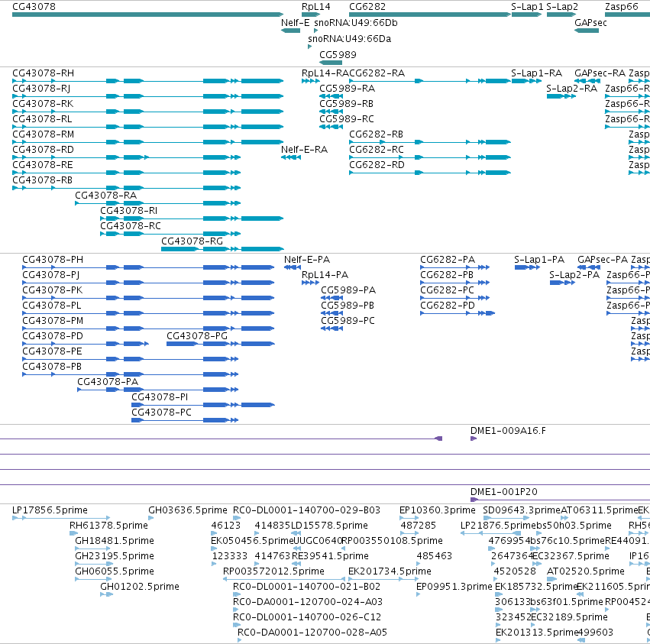Screen dimensions: 650x644
Task: Click the CG5989 gene label
Action: click(338, 55)
